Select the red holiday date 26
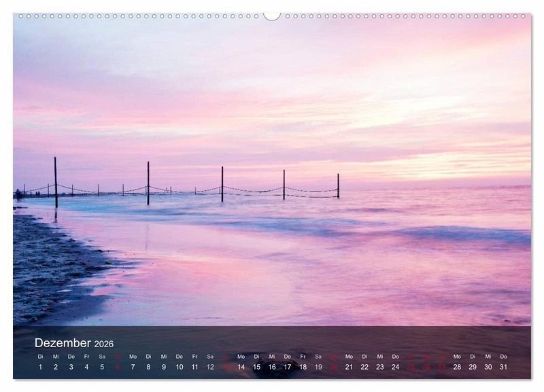 (426, 367)
